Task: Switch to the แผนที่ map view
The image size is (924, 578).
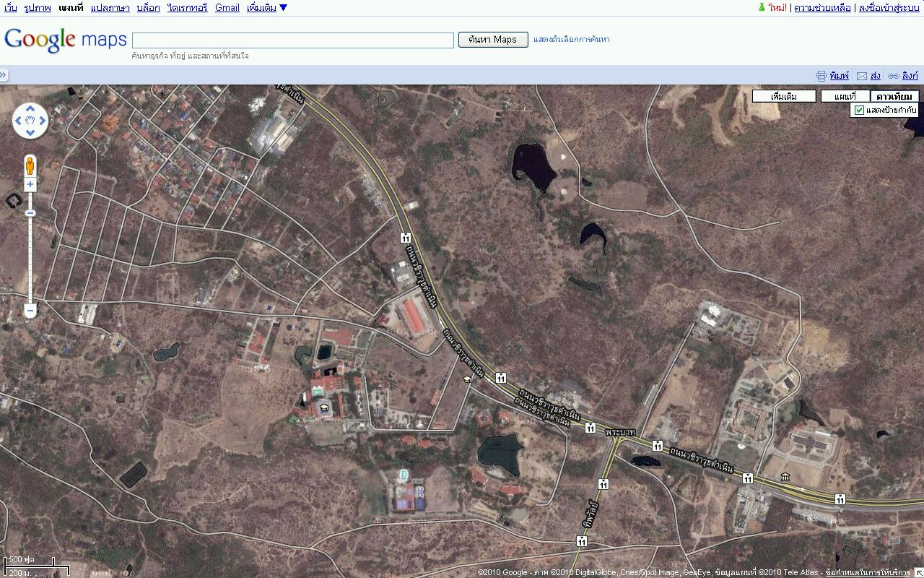Action: click(845, 96)
